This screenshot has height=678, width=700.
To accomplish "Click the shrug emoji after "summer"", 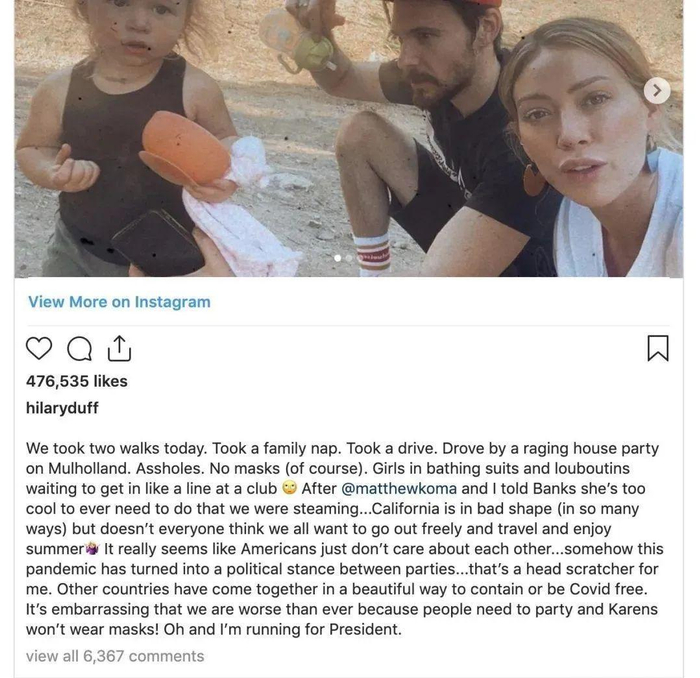I will click(93, 548).
